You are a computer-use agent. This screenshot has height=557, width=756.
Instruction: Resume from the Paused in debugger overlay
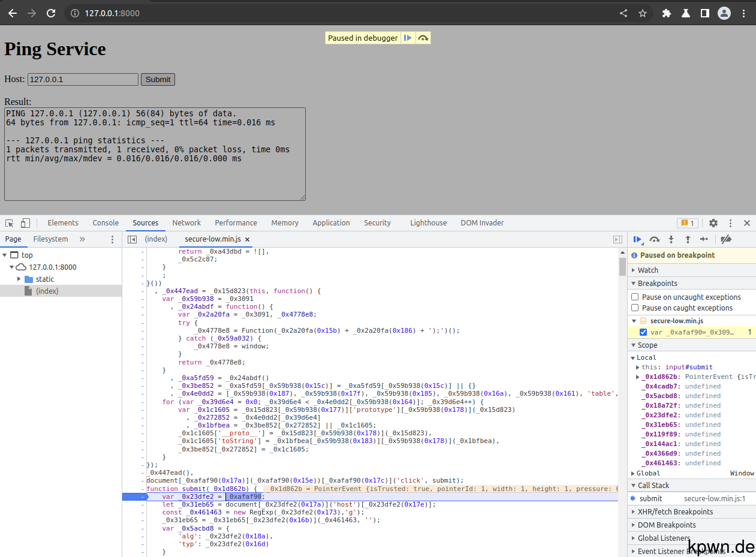pos(407,37)
